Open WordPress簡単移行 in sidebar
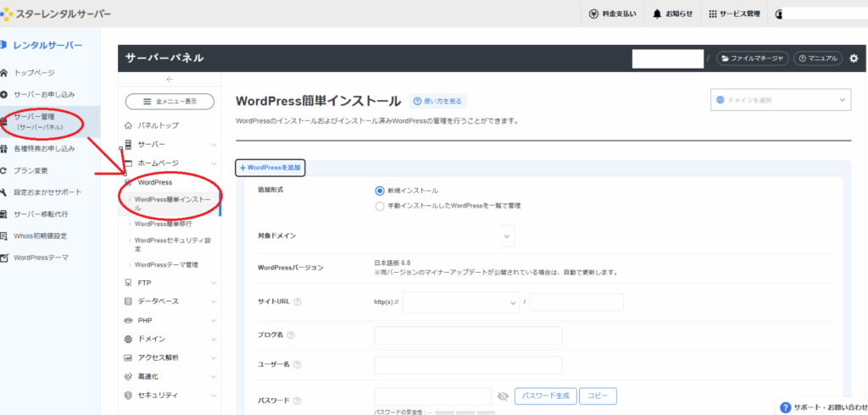The width and height of the screenshot is (868, 415). pyautogui.click(x=163, y=224)
